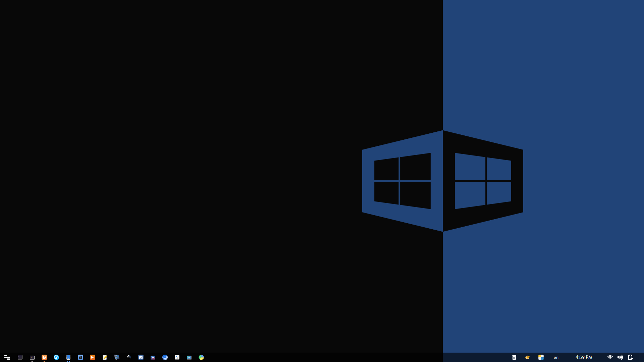This screenshot has width=644, height=362.
Task: Click the pufferfish tray icon
Action: click(527, 357)
